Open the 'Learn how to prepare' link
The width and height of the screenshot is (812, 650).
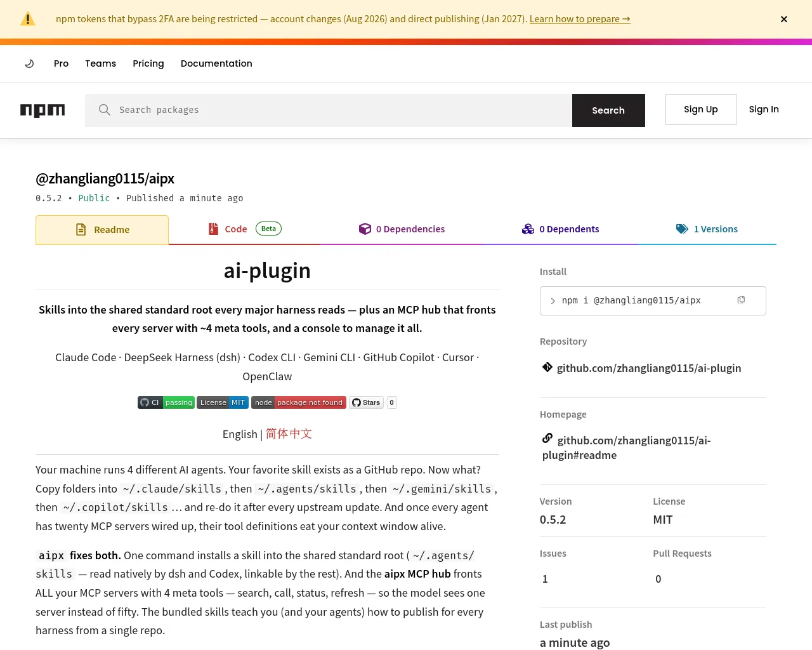tap(580, 19)
